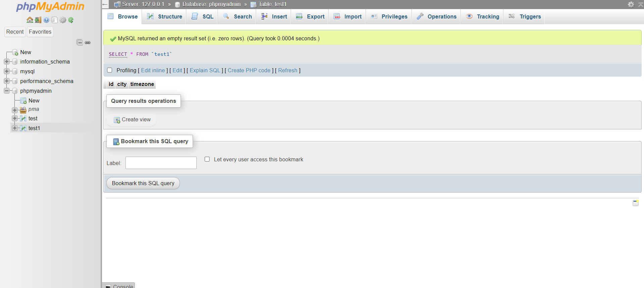This screenshot has height=288, width=644.
Task: Click the Console bar icon
Action: pyautogui.click(x=108, y=286)
